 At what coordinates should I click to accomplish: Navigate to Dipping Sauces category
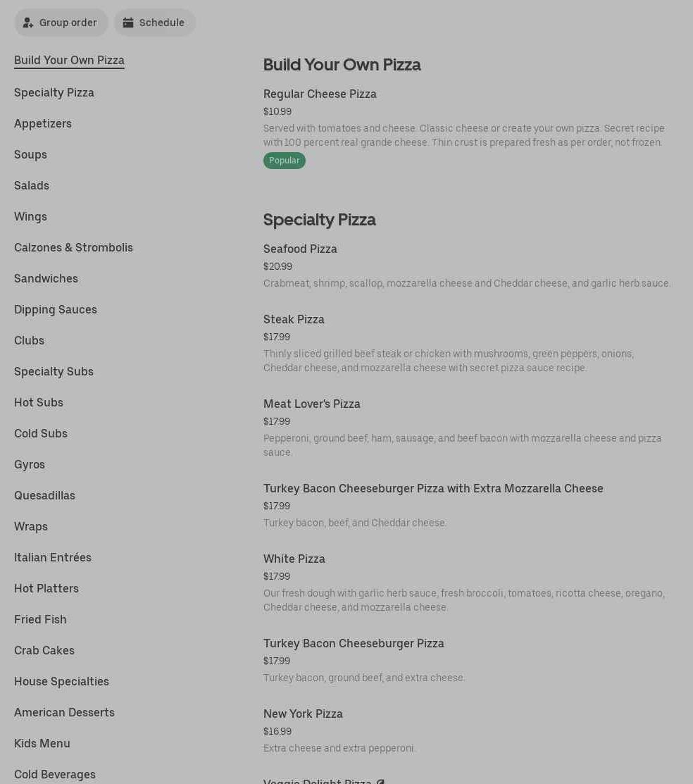(56, 309)
